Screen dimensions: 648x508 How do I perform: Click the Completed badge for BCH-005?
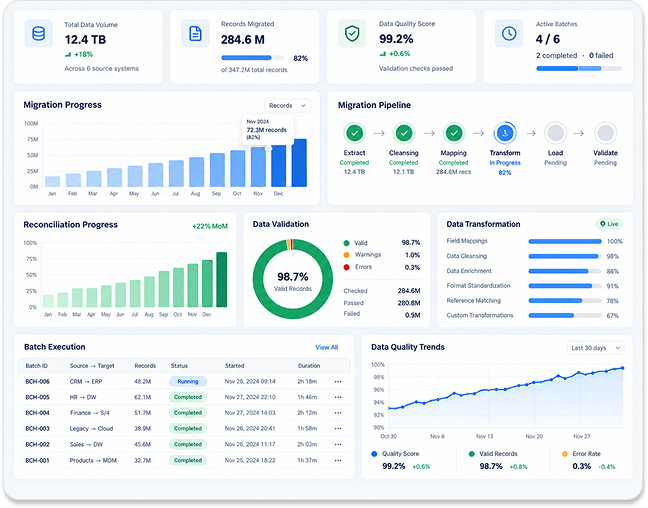click(x=188, y=397)
